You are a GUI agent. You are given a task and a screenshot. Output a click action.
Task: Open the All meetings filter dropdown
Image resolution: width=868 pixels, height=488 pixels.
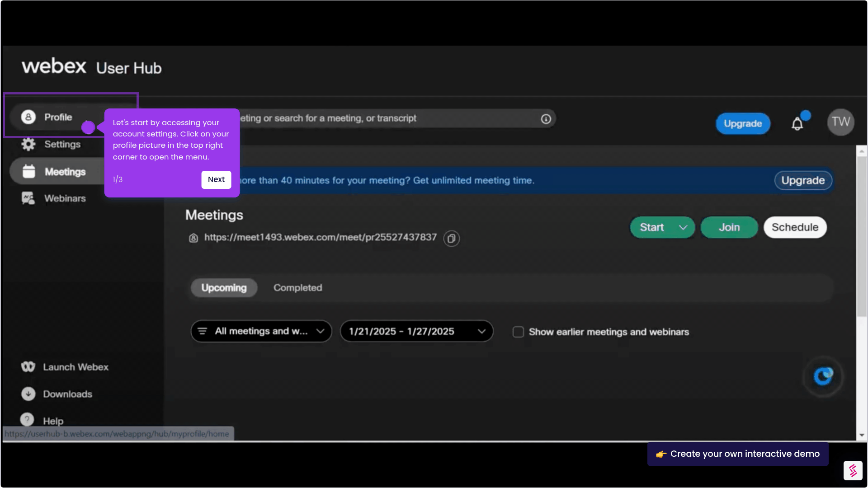point(261,331)
